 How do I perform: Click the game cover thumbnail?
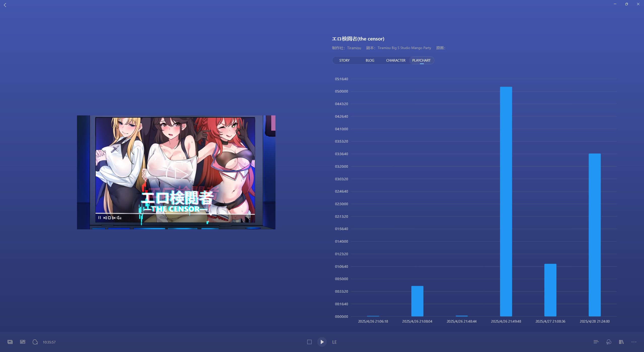coord(176,172)
